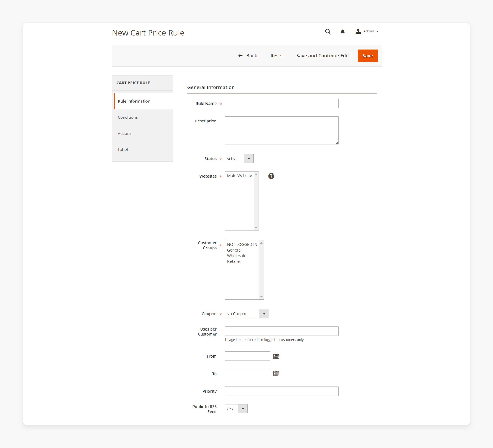Click Save and Continue Edit

pos(322,56)
